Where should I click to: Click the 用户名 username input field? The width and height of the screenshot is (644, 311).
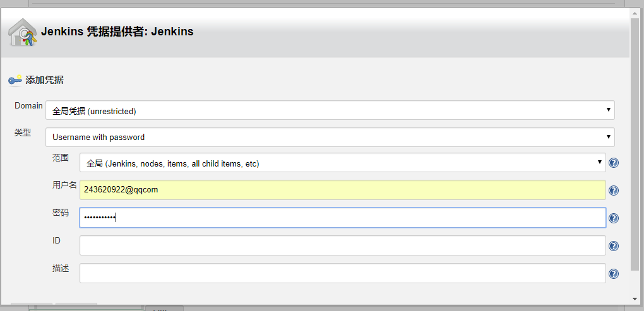point(342,190)
